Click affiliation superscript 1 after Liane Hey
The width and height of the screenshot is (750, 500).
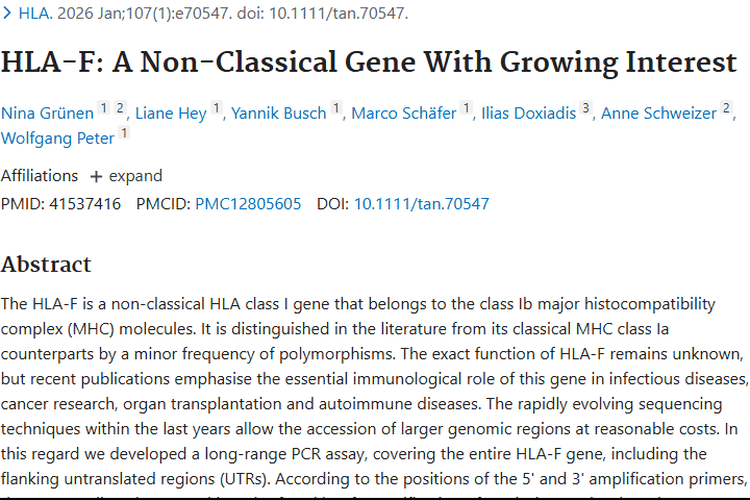click(x=217, y=108)
